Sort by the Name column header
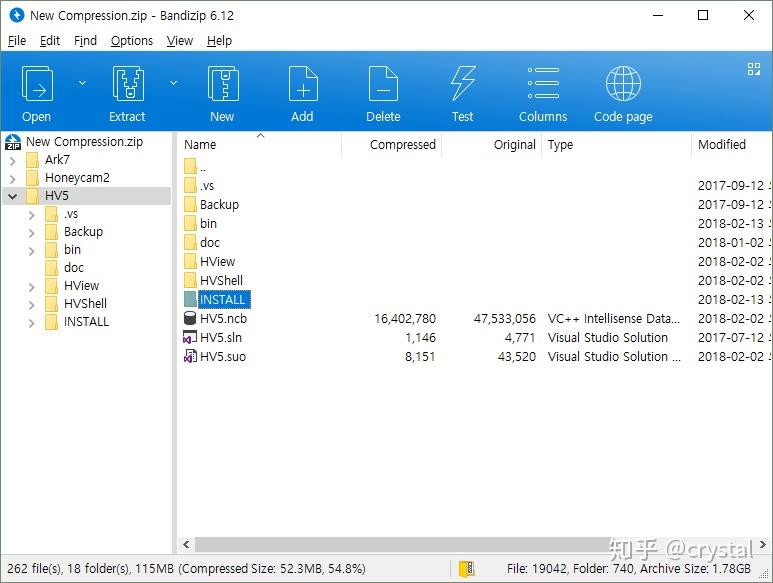Image resolution: width=773 pixels, height=583 pixels. 259,144
